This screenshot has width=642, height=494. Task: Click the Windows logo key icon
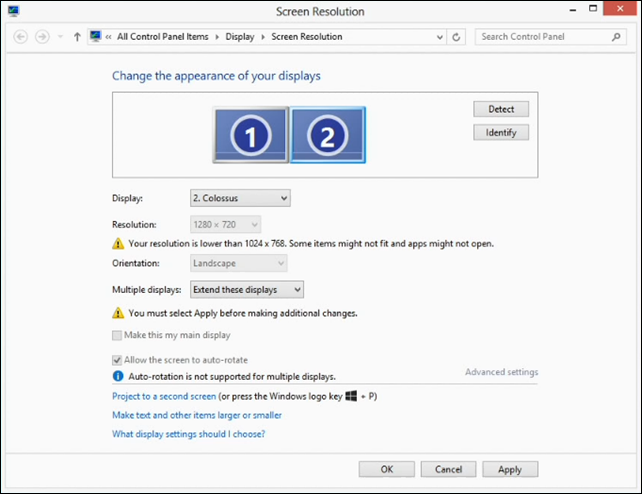click(x=351, y=396)
